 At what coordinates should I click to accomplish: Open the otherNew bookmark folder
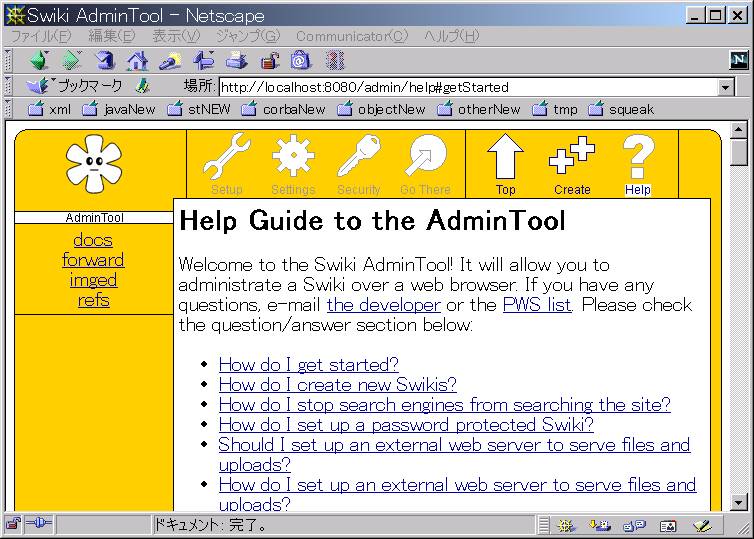point(479,109)
